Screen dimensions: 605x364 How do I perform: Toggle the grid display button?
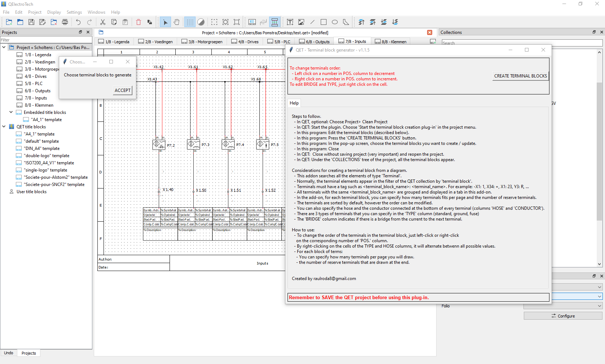[190, 22]
